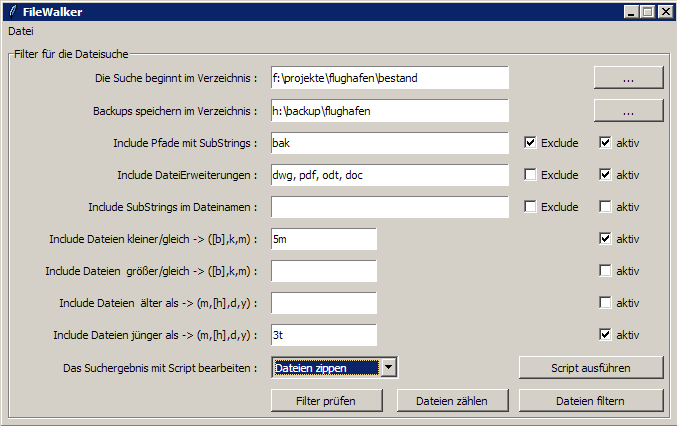Viewport: 677px width, 426px height.
Task: Browse for the search start directory
Action: tap(629, 78)
